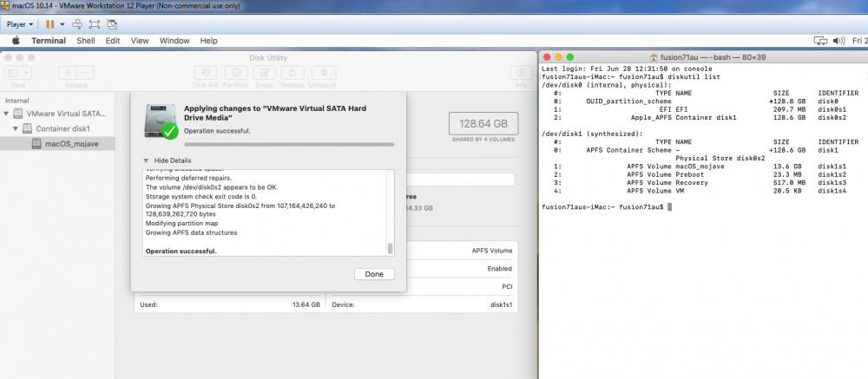Click the Erase toolbar icon

[x=265, y=73]
